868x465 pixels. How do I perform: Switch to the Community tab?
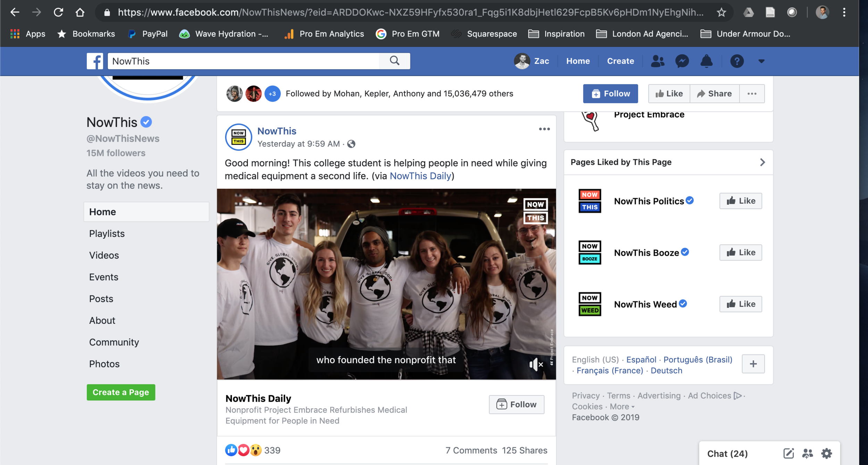click(x=114, y=342)
